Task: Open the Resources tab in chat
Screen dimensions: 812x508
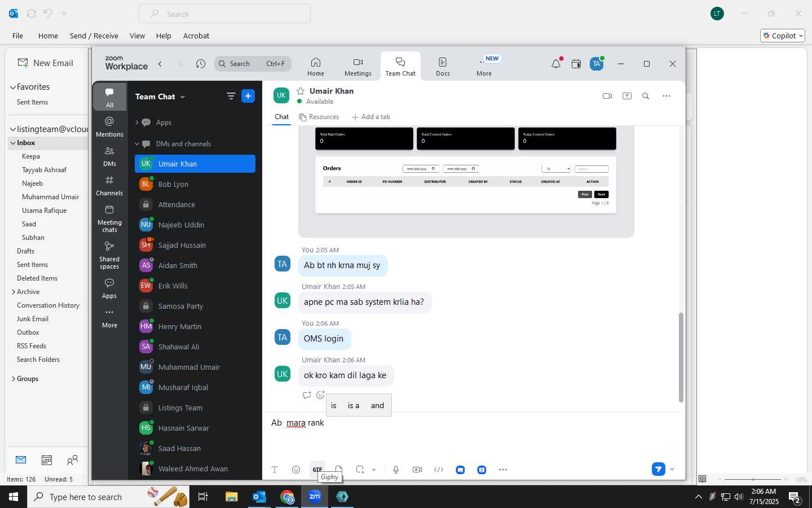Action: pos(319,117)
